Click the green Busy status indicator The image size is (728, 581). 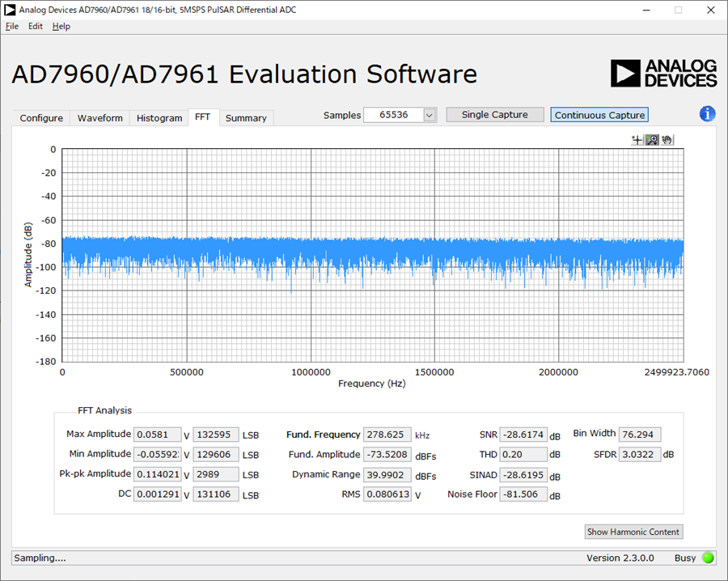tap(708, 558)
